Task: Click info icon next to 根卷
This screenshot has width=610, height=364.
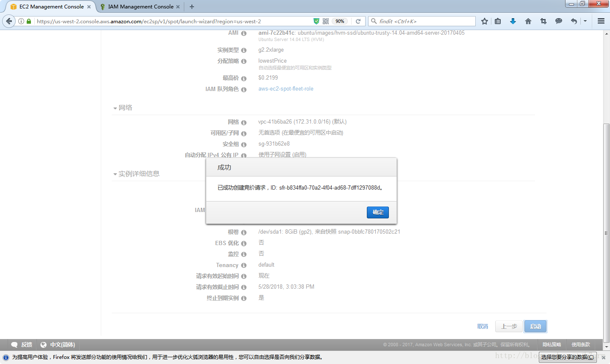Action: click(x=244, y=232)
